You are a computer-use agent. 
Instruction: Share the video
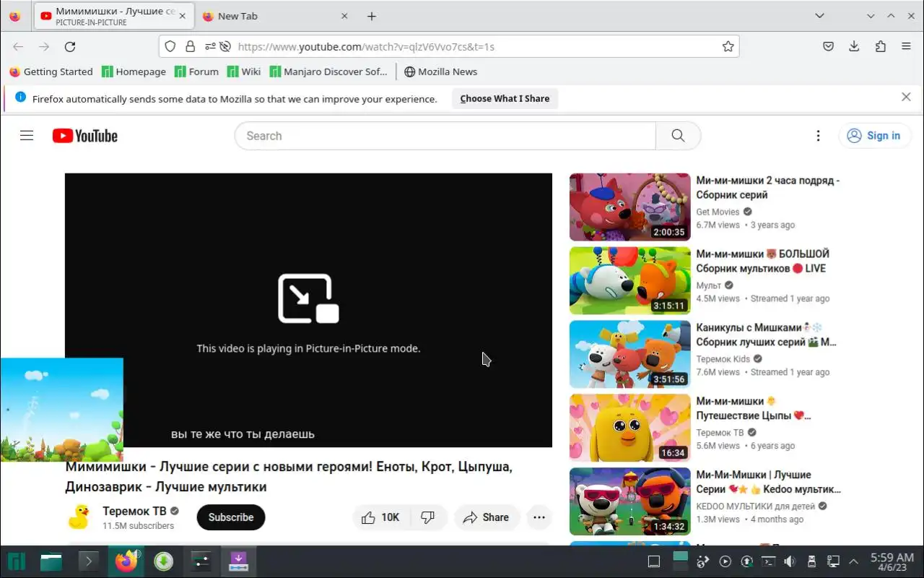coord(487,517)
